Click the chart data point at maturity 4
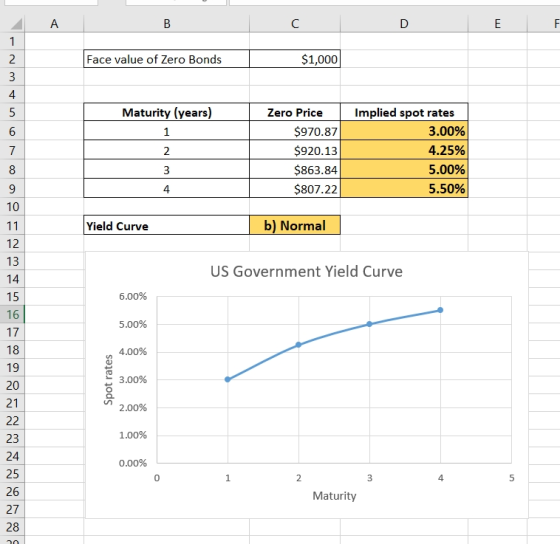 click(440, 310)
